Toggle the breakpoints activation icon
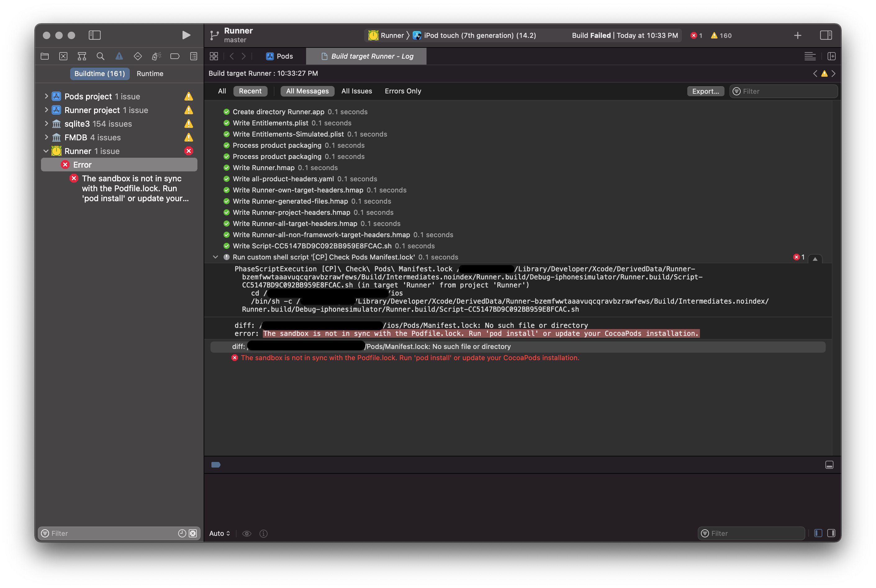Image resolution: width=876 pixels, height=588 pixels. pos(215,465)
